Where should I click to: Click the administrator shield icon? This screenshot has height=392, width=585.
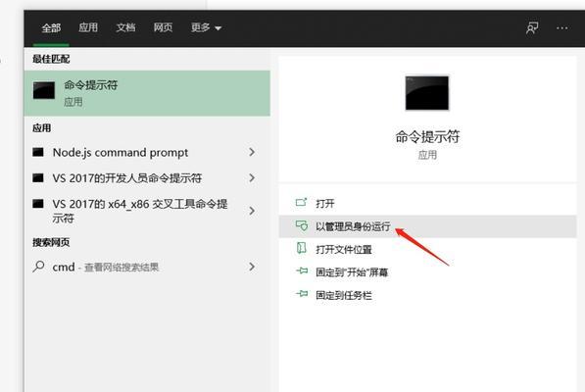(x=302, y=225)
